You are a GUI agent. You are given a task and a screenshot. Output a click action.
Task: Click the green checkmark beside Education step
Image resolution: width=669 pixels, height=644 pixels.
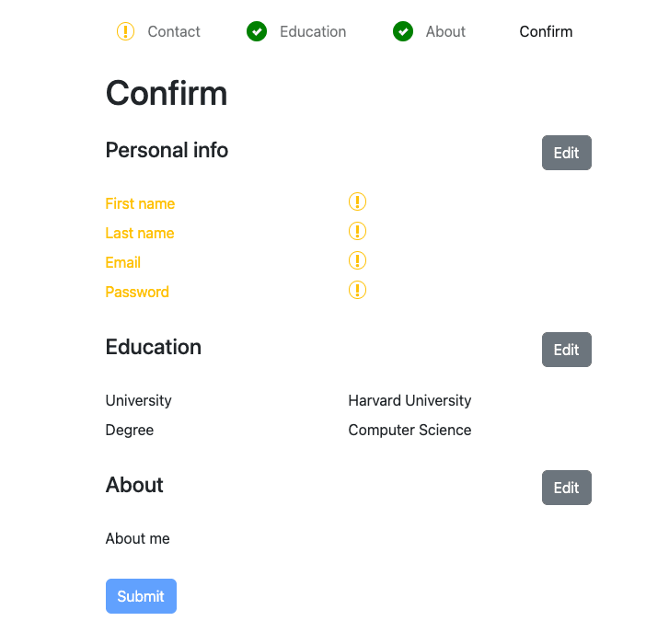point(257,31)
